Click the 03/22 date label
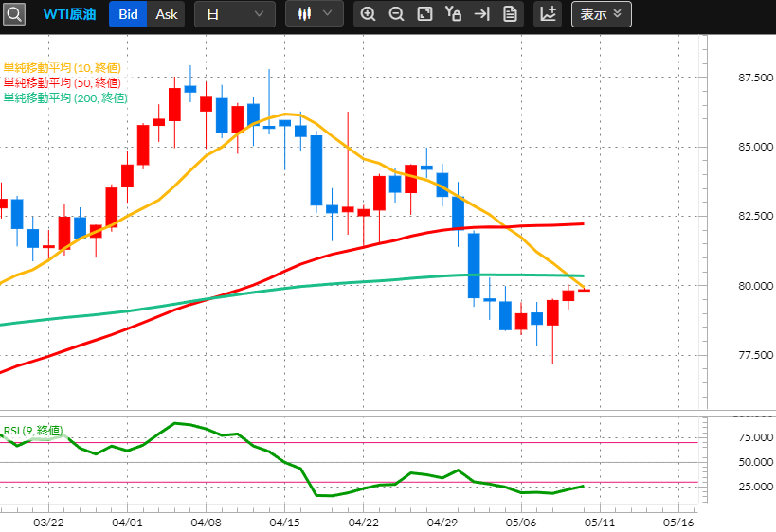 pos(48,523)
